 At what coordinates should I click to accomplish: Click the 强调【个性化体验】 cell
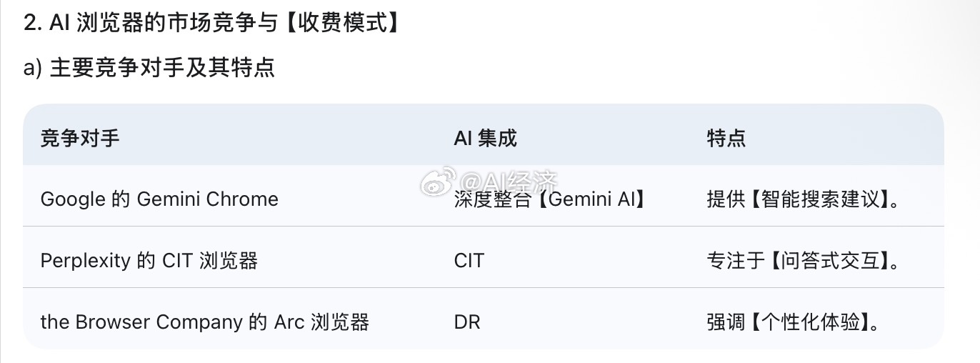(792, 322)
